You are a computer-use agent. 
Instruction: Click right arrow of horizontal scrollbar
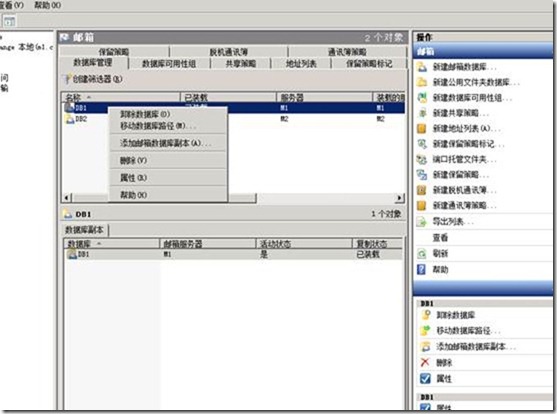[x=400, y=197]
